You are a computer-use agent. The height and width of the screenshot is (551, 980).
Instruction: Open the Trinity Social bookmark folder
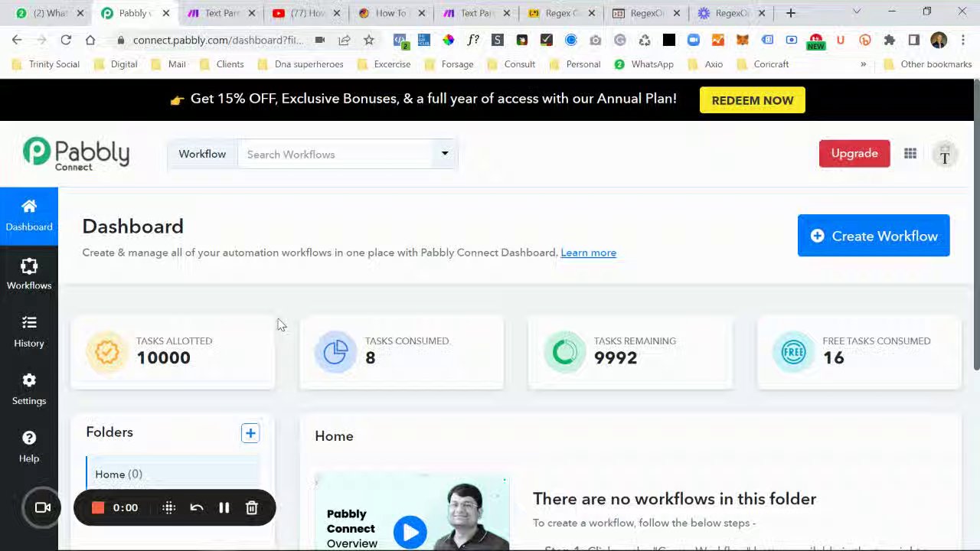pos(46,64)
